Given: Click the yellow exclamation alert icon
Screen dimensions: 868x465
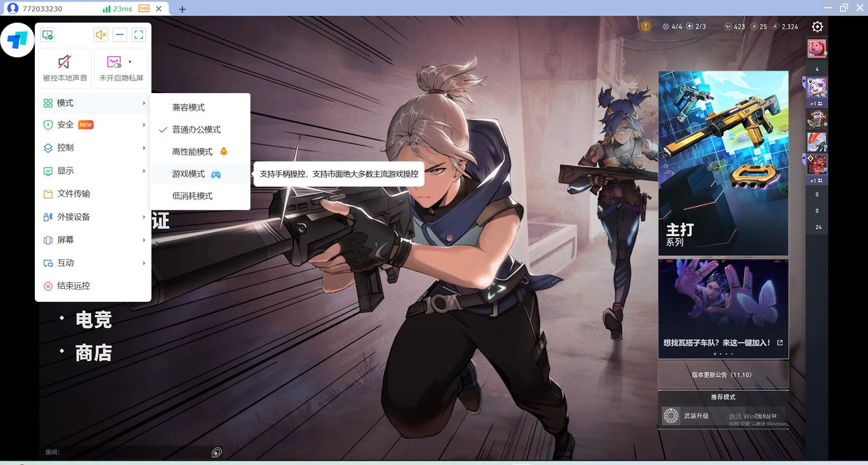Looking at the screenshot, I should [x=645, y=26].
